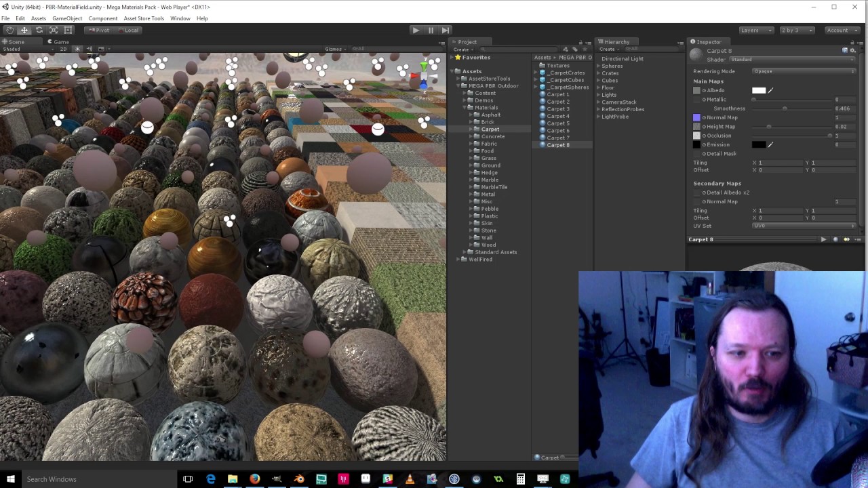Viewport: 868px width, 488px height.
Task: Select the Rect transform tool
Action: (x=68, y=30)
